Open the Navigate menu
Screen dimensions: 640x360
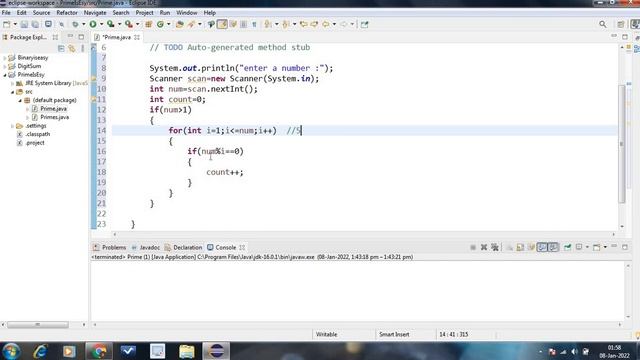[x=95, y=13]
